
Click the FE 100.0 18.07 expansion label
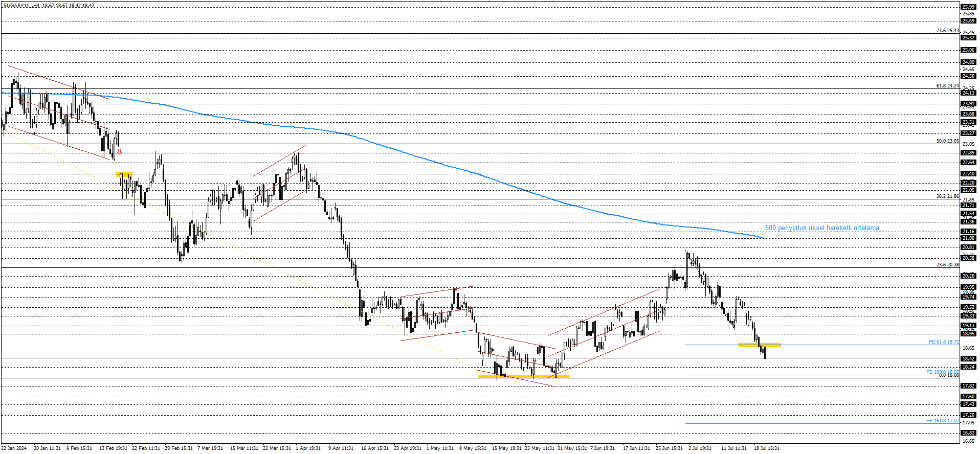pos(943,372)
